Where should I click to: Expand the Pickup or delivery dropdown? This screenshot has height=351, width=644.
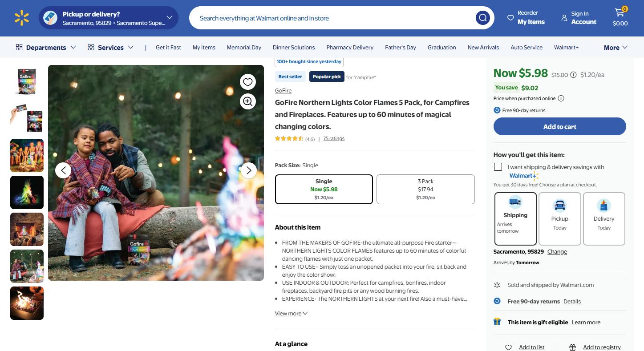coord(169,18)
